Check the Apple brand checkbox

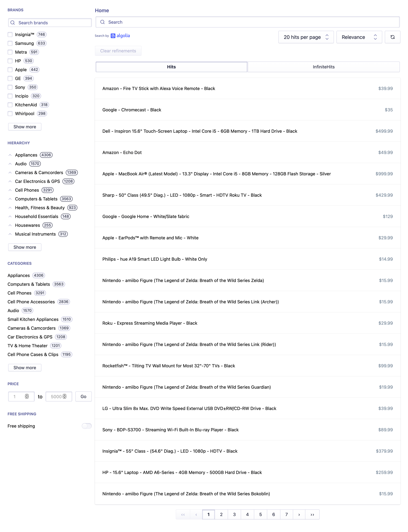coord(10,70)
